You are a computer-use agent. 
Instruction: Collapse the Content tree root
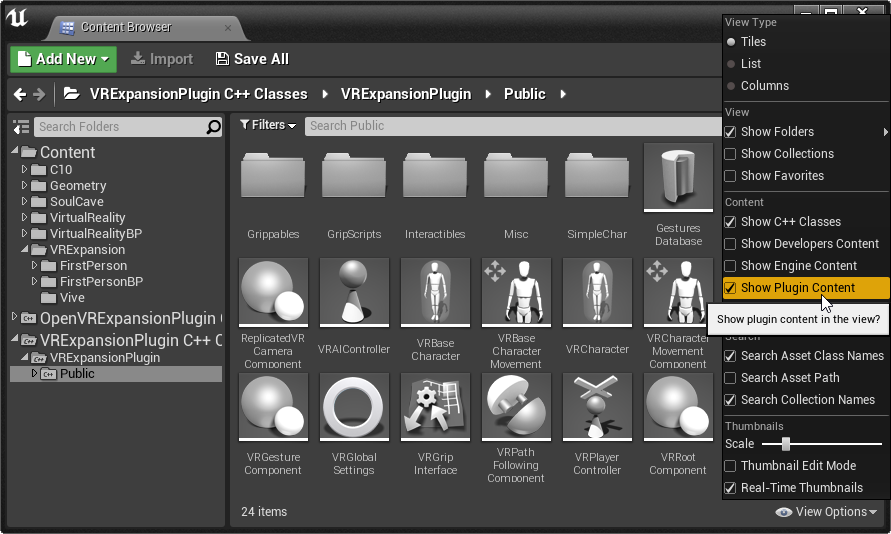(x=15, y=151)
